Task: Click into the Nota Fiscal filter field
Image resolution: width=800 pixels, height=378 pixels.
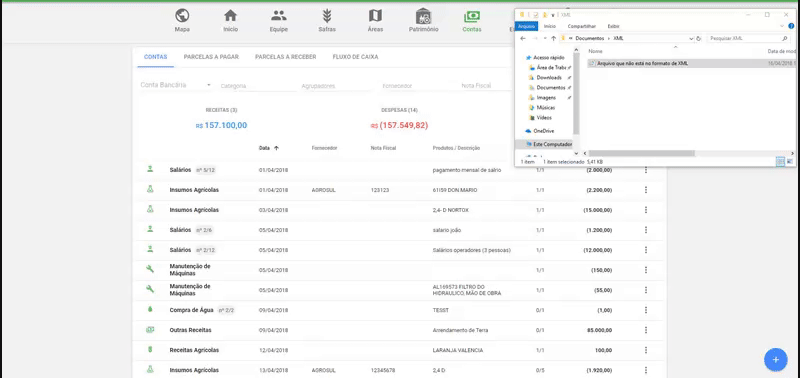Action: tap(485, 86)
